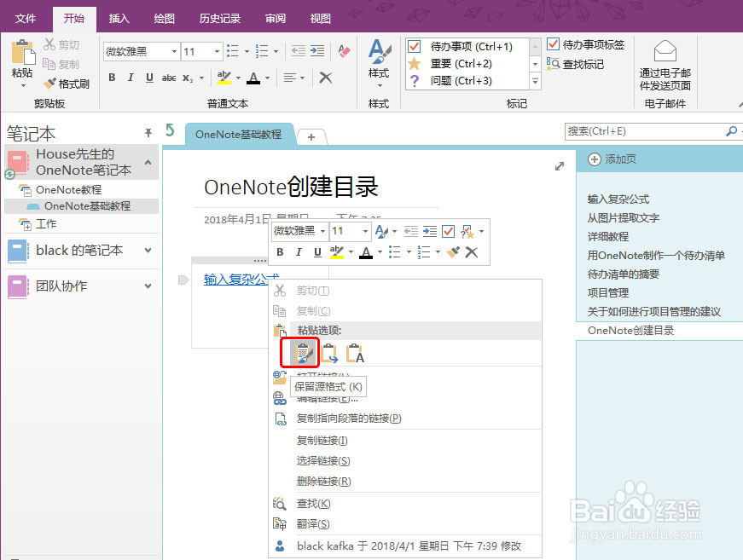Switch to the Review (审阅) tab

[x=276, y=19]
